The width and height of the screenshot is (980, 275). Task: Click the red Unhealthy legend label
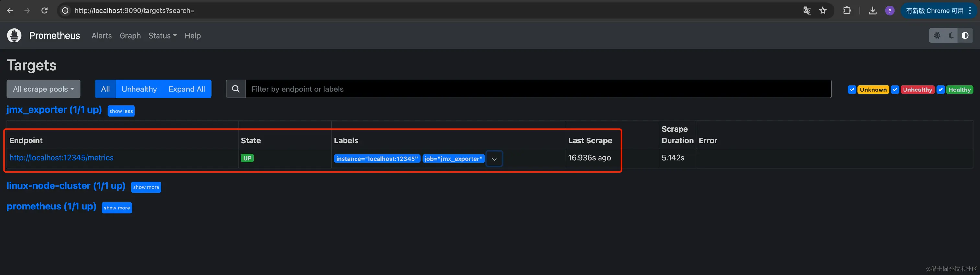click(917, 90)
